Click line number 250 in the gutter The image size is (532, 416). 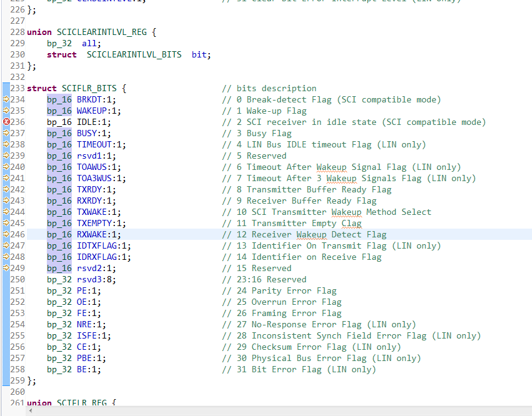[17, 279]
